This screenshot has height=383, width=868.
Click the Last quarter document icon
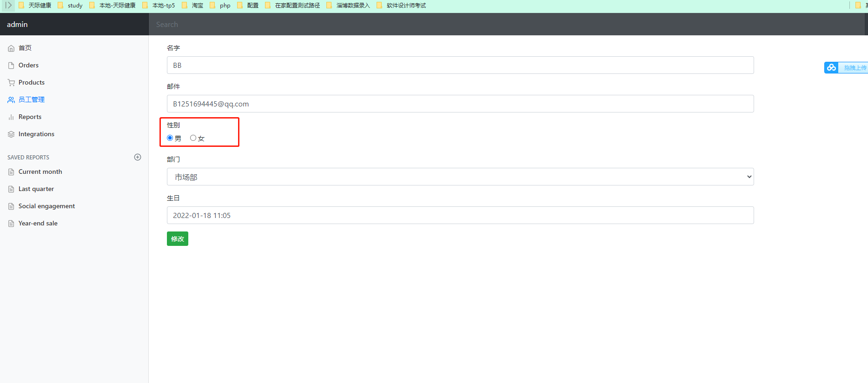point(11,189)
